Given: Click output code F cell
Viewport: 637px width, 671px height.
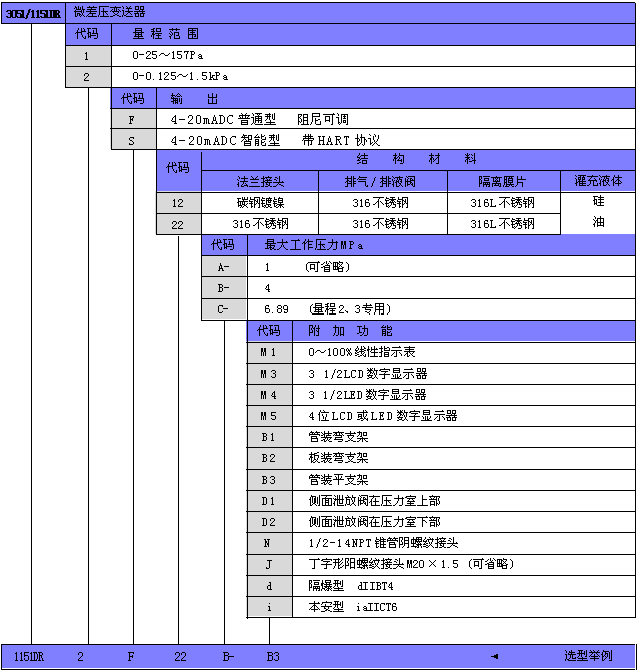Looking at the screenshot, I should point(133,119).
